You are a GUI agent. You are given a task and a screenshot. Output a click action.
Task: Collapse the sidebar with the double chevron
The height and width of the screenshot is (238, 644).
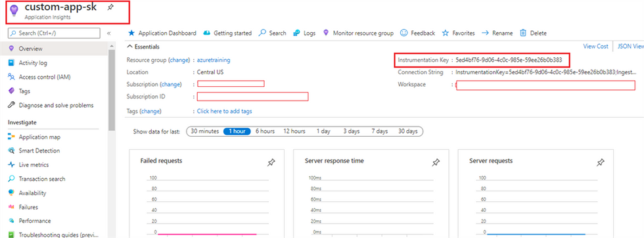(x=109, y=34)
